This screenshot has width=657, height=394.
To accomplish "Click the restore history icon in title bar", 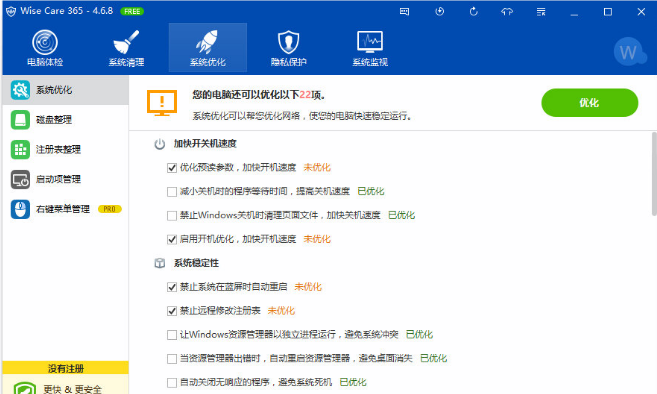I will coord(440,12).
